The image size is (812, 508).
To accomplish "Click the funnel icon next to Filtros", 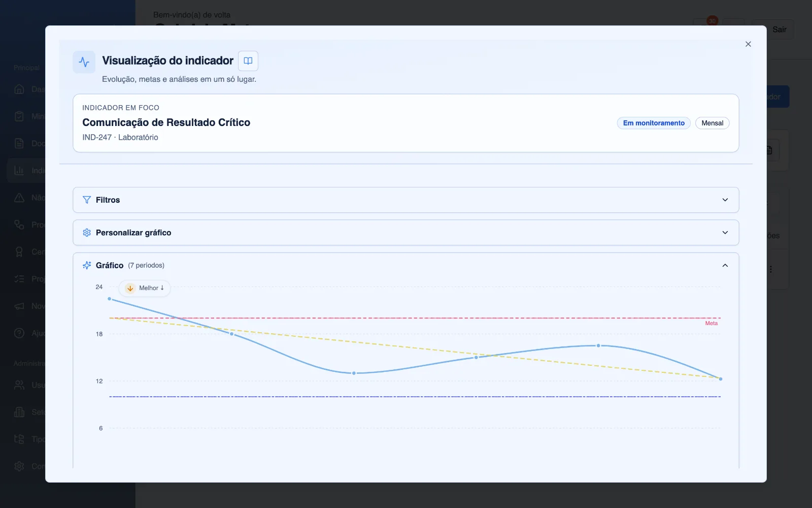I will 87,200.
